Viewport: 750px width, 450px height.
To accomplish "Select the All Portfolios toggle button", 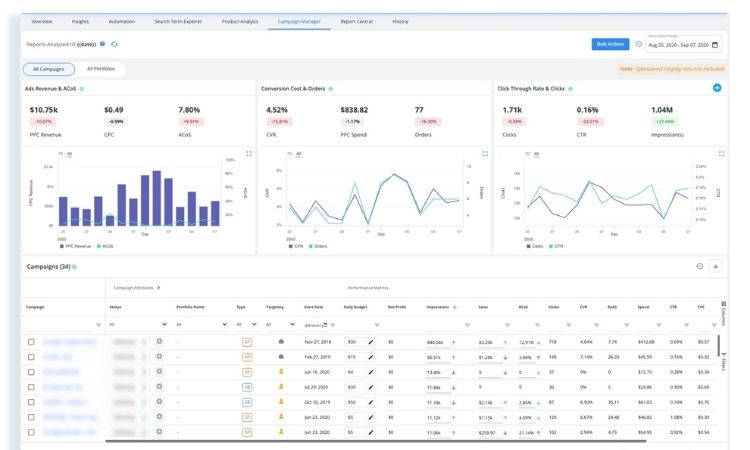I will click(100, 69).
